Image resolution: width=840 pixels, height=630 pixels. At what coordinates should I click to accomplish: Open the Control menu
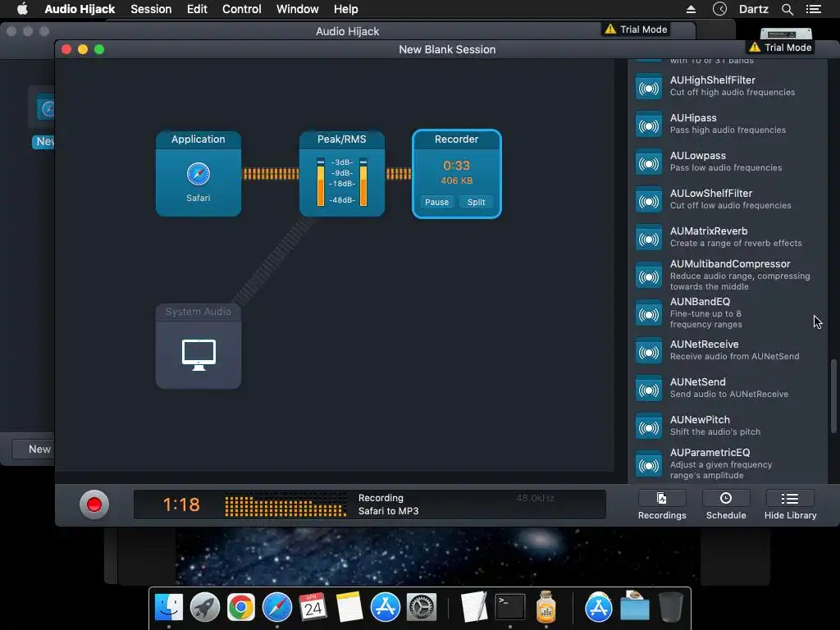point(242,9)
